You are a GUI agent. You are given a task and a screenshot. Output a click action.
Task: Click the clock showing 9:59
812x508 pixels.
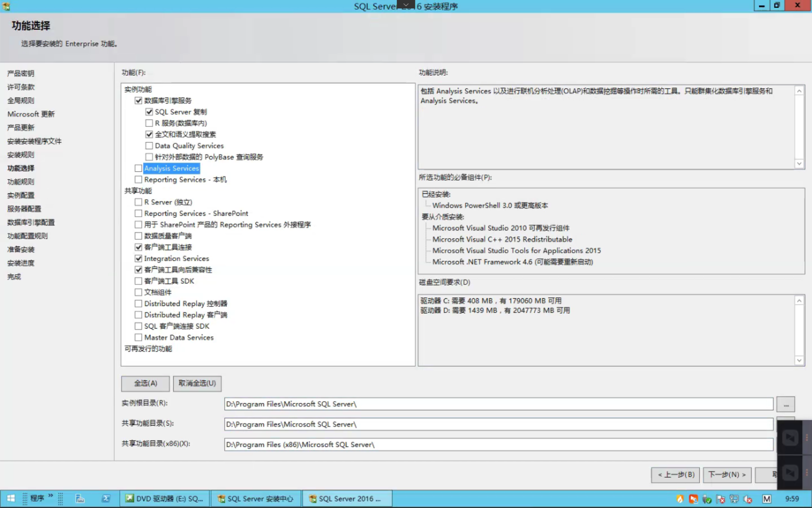(792, 499)
